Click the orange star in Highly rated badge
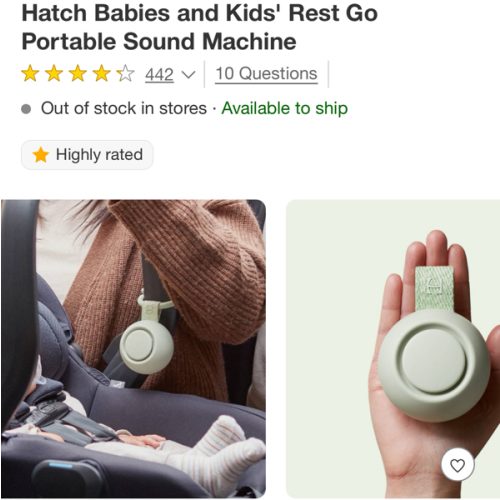 pos(40,155)
